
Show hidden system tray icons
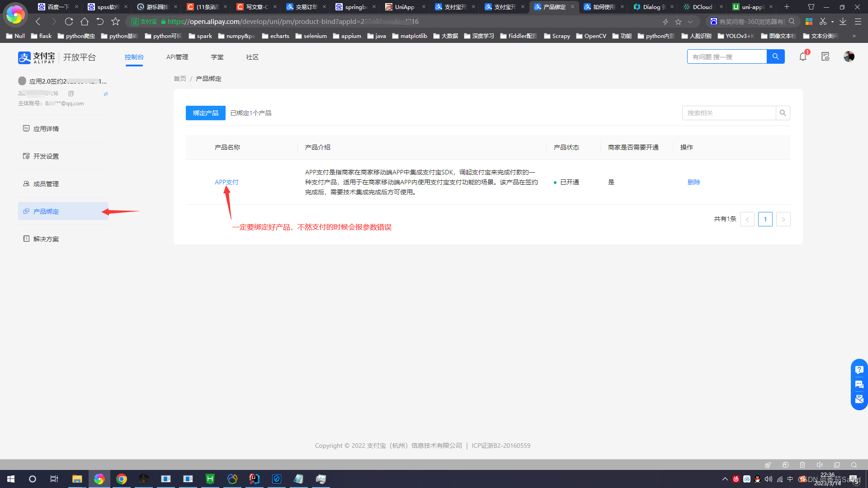click(x=725, y=479)
